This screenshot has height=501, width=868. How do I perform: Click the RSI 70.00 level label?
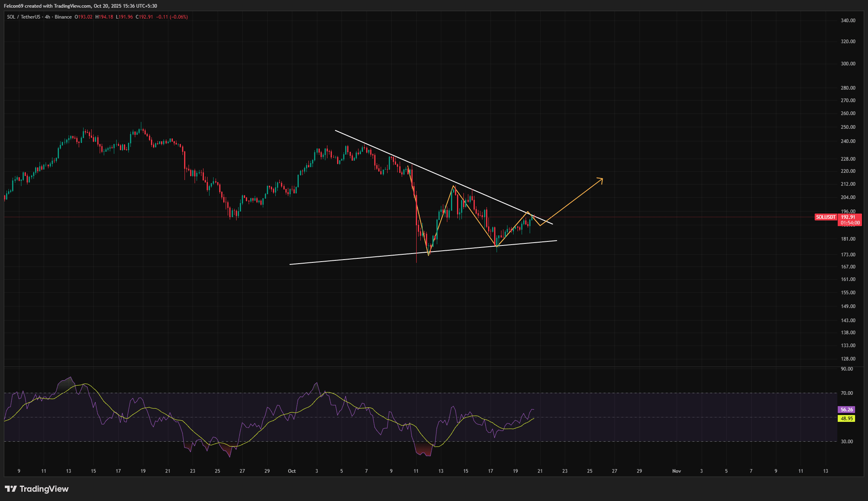[847, 393]
